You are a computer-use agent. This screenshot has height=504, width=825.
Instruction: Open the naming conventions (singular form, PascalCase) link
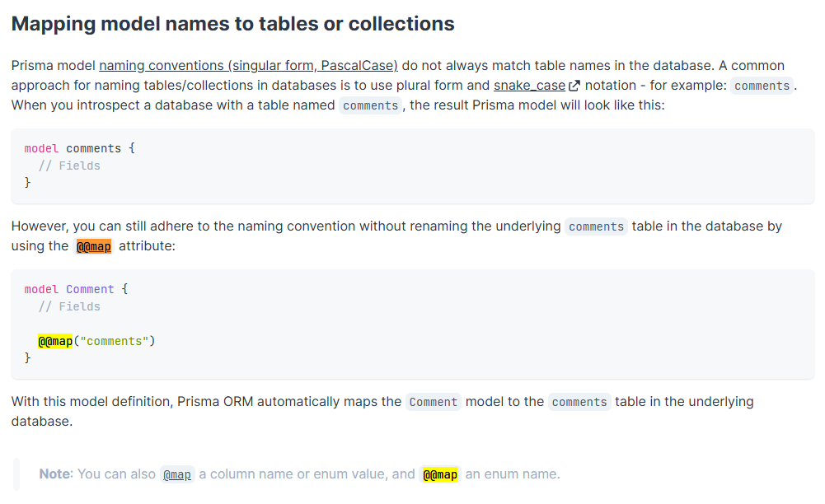coord(248,65)
